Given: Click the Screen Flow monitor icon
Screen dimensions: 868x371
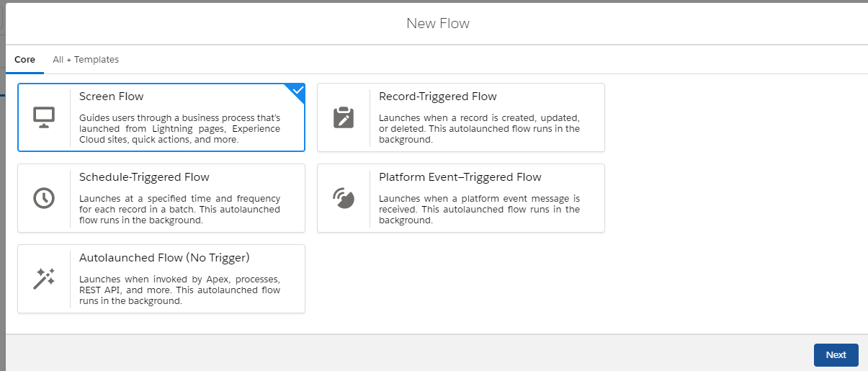Looking at the screenshot, I should (x=44, y=117).
